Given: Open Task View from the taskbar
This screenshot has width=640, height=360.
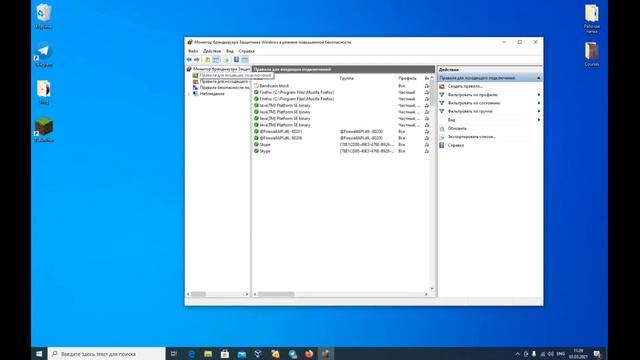Looking at the screenshot, I should [174, 353].
